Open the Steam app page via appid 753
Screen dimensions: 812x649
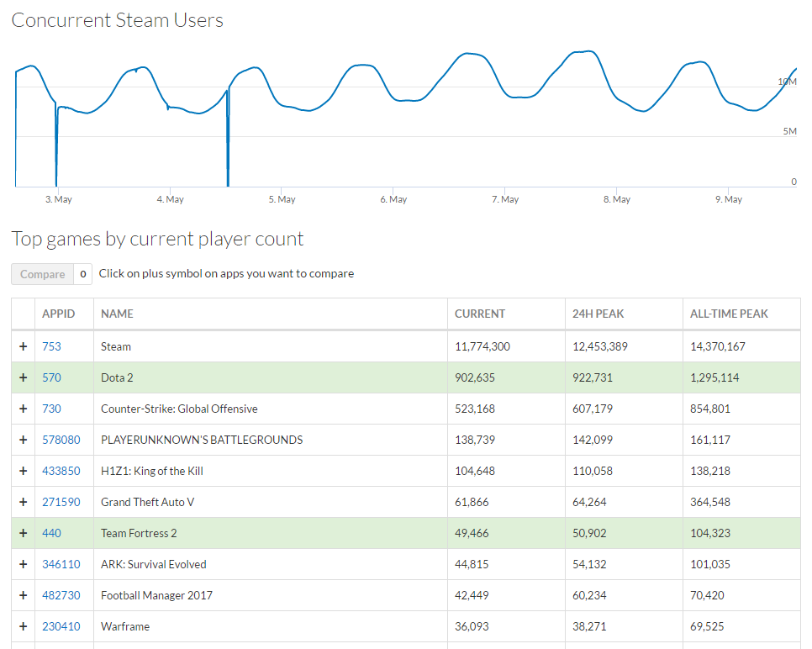point(51,346)
